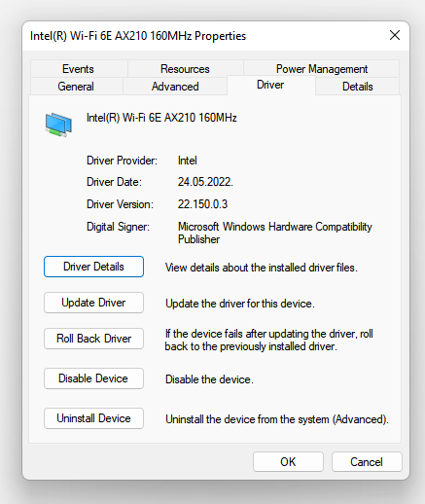Image resolution: width=425 pixels, height=504 pixels.
Task: Select the General tab
Action: [76, 87]
